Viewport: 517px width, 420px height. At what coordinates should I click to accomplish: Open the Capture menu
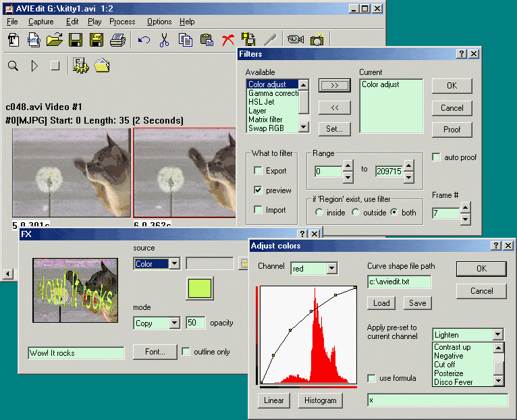pos(40,22)
